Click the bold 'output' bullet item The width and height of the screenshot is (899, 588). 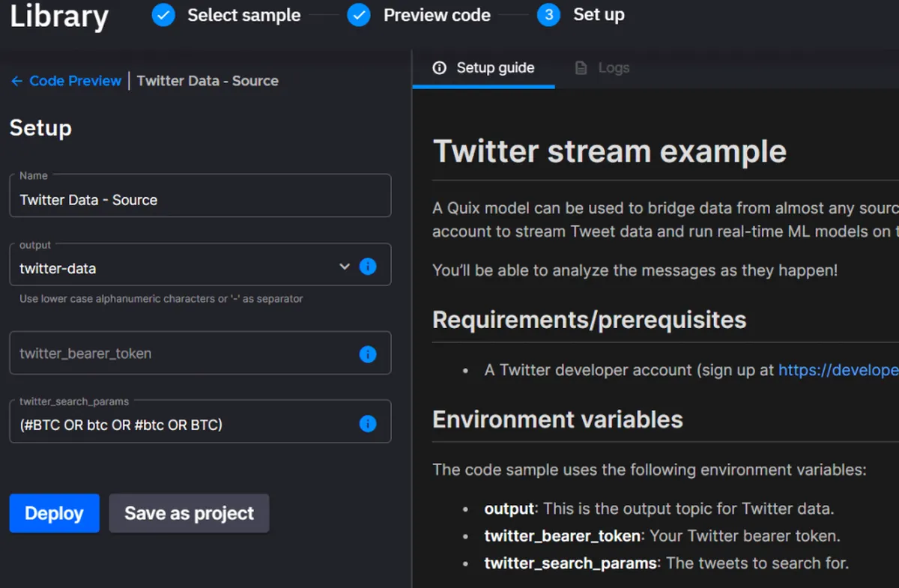pyautogui.click(x=509, y=509)
